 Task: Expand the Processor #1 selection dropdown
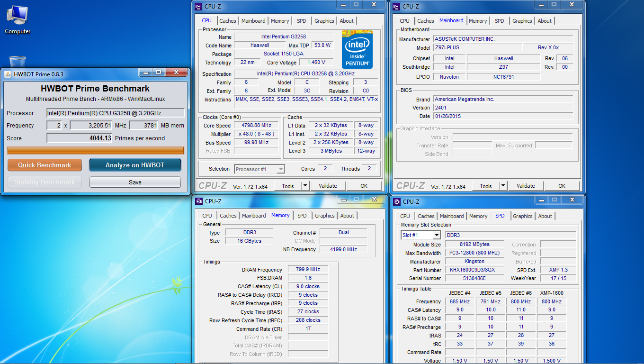point(281,169)
